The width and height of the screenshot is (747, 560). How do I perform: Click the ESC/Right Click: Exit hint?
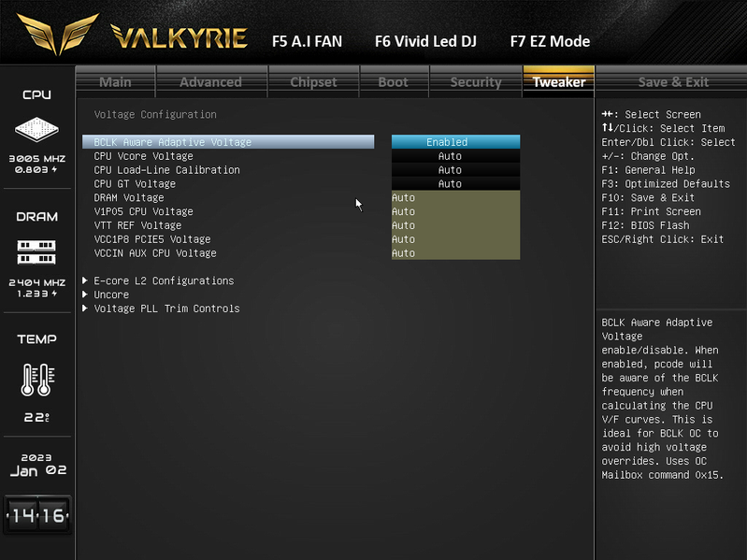tap(662, 239)
